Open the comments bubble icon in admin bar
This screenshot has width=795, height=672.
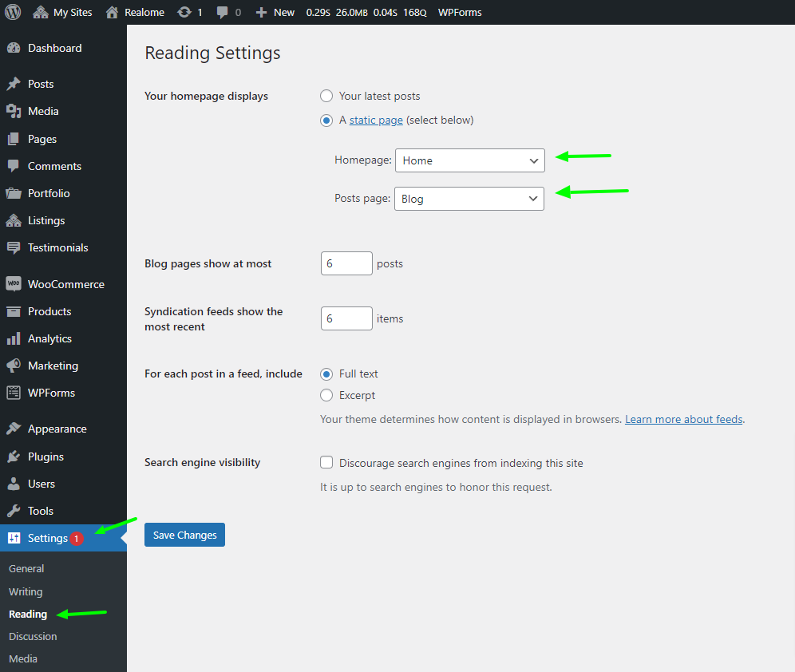click(223, 12)
